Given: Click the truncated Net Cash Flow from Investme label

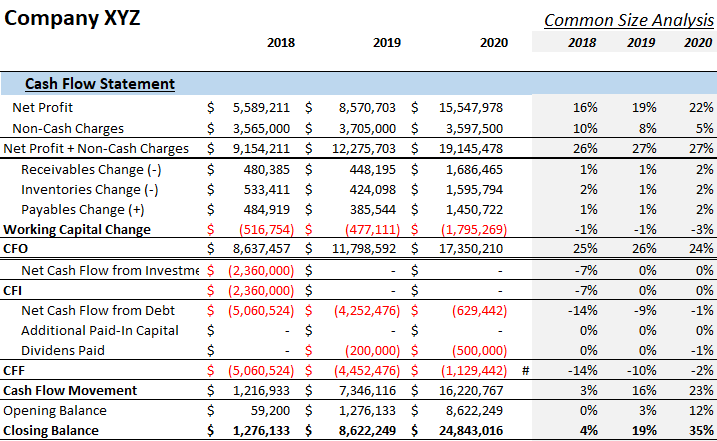Looking at the screenshot, I should coord(110,271).
